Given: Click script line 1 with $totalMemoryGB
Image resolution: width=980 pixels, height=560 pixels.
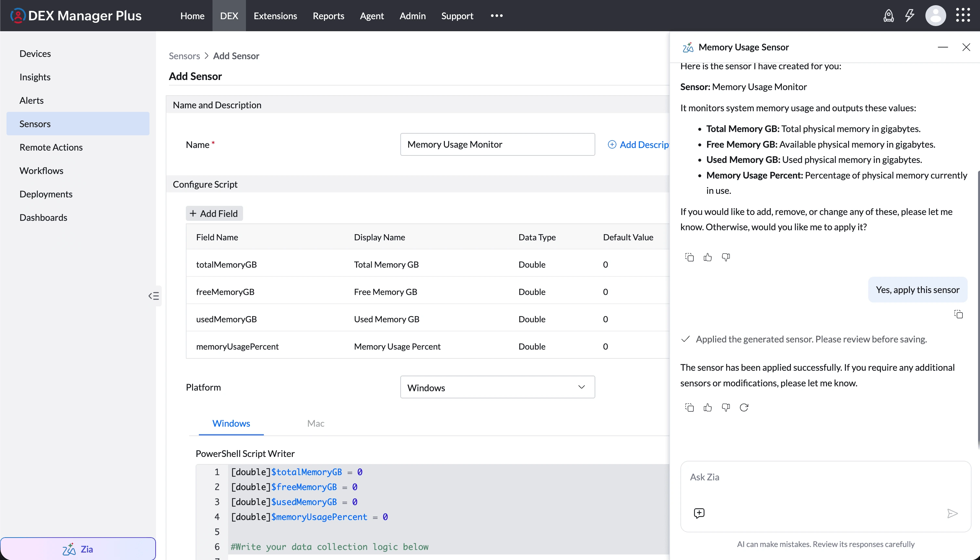Looking at the screenshot, I should 297,472.
